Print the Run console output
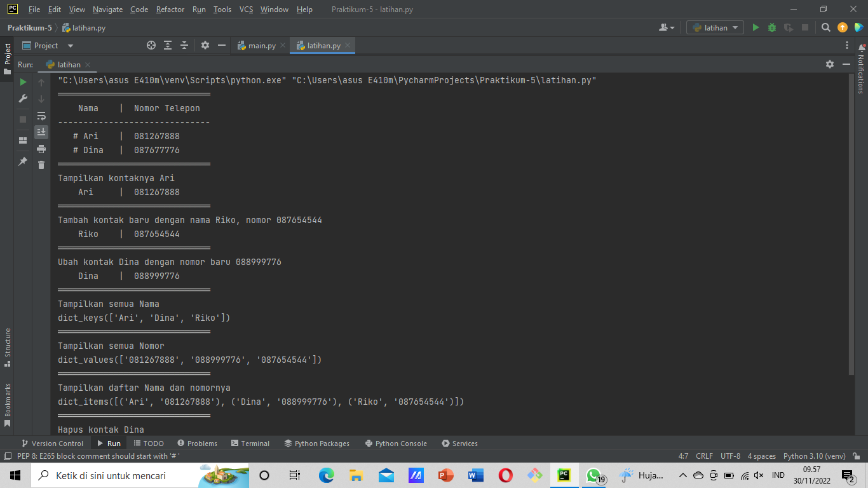Image resolution: width=868 pixels, height=488 pixels. point(41,149)
